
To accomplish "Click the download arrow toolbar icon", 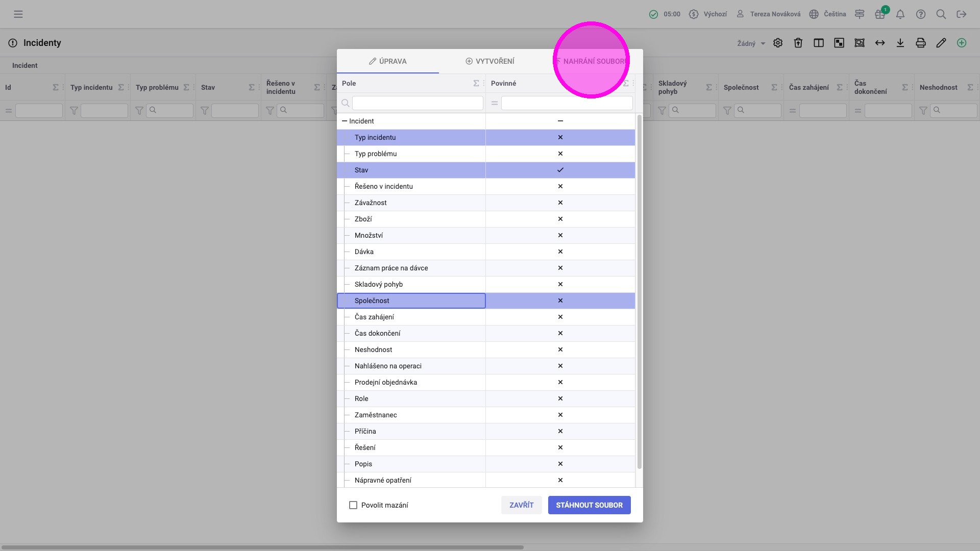I will click(900, 43).
